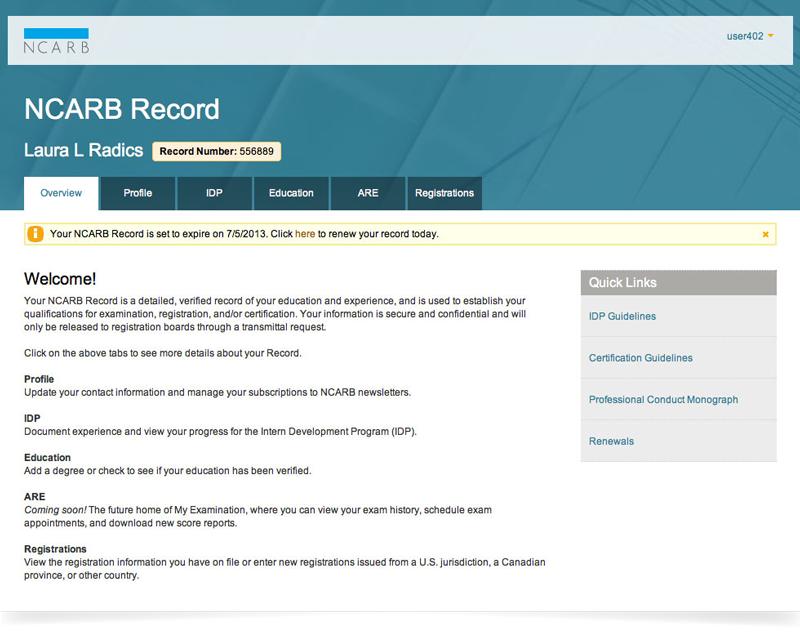Click the bold Registrations section heading
This screenshot has width=800, height=633.
click(x=55, y=549)
